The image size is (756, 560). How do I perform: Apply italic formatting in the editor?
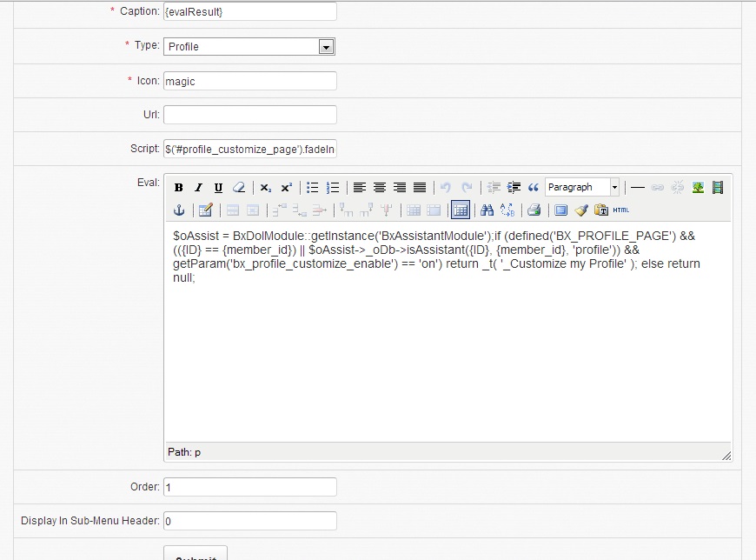198,188
